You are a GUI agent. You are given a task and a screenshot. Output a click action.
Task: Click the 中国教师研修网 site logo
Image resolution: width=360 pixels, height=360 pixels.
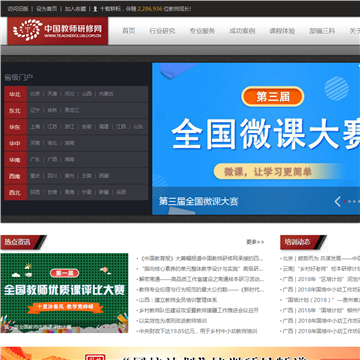pyautogui.click(x=58, y=31)
